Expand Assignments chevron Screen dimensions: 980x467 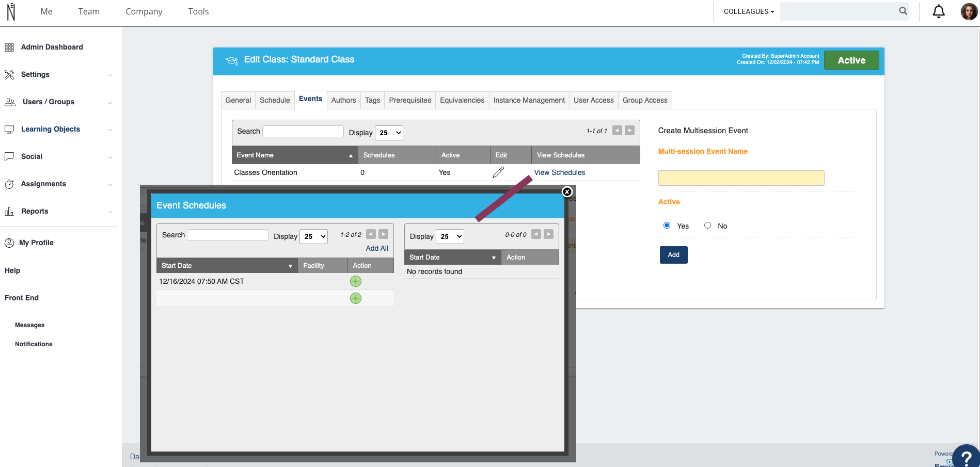110,185
